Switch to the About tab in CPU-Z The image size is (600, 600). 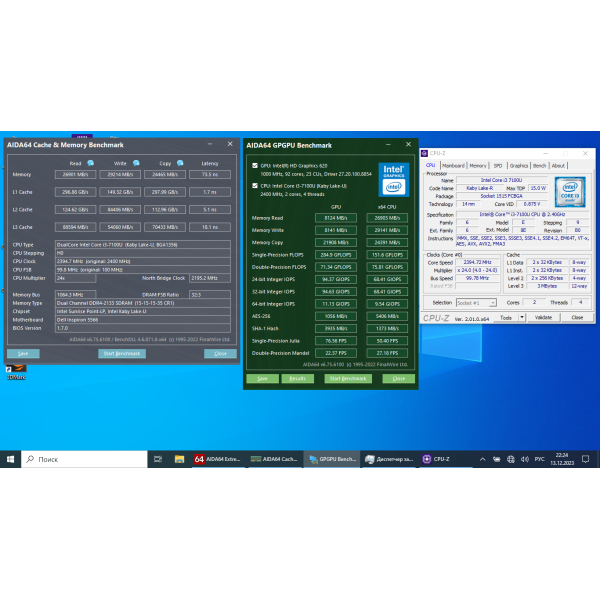[558, 166]
